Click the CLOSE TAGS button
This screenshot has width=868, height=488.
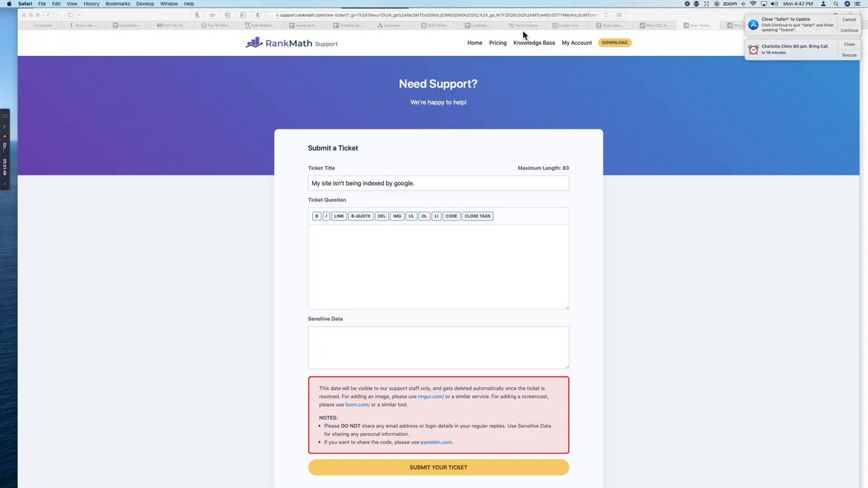(x=477, y=216)
